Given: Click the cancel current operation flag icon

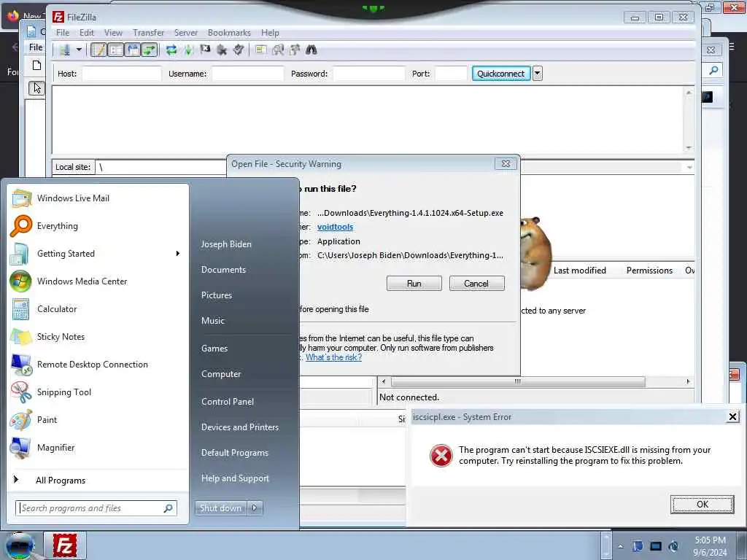Looking at the screenshot, I should tap(205, 50).
